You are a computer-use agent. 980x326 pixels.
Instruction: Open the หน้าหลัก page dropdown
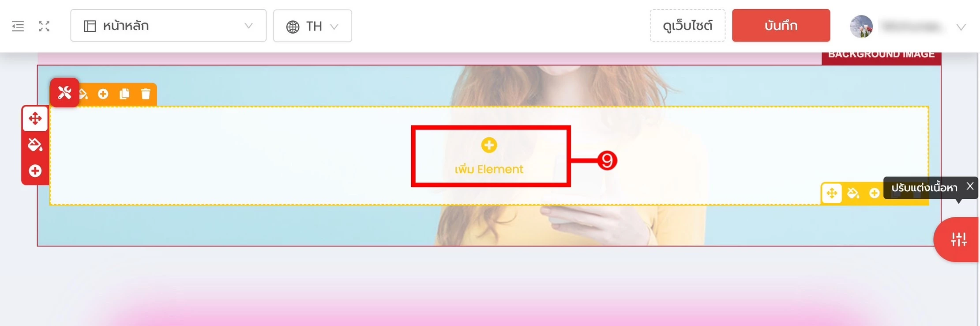169,26
